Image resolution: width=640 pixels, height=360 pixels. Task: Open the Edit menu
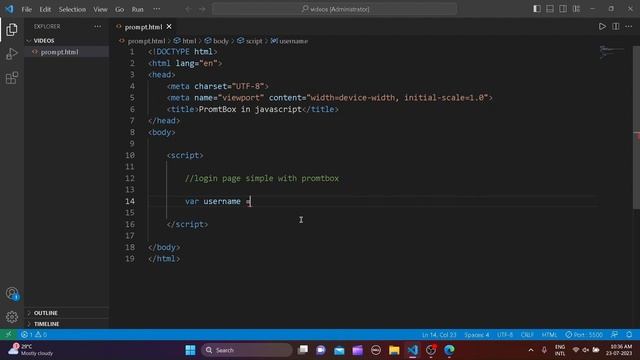45,9
